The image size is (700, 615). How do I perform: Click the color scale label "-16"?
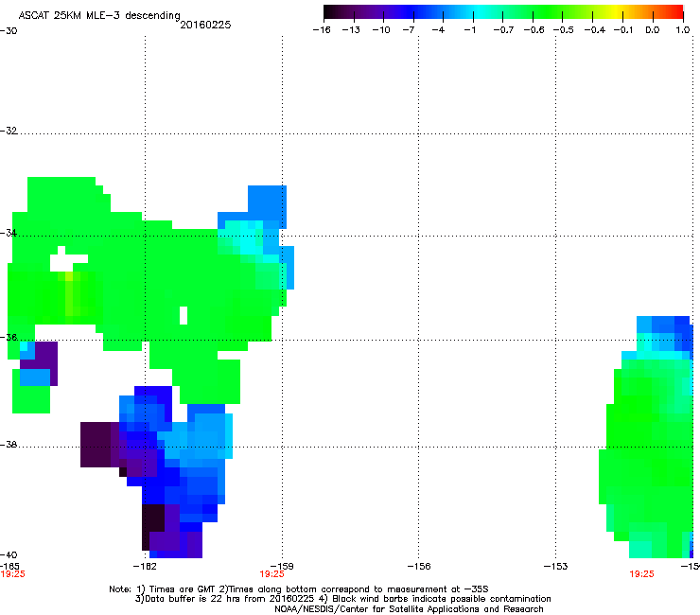(322, 30)
